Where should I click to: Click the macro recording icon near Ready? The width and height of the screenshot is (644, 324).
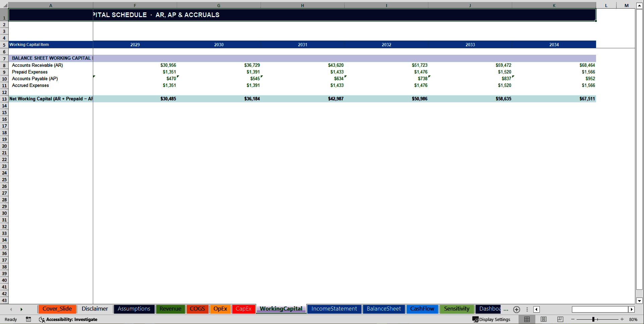pos(29,319)
